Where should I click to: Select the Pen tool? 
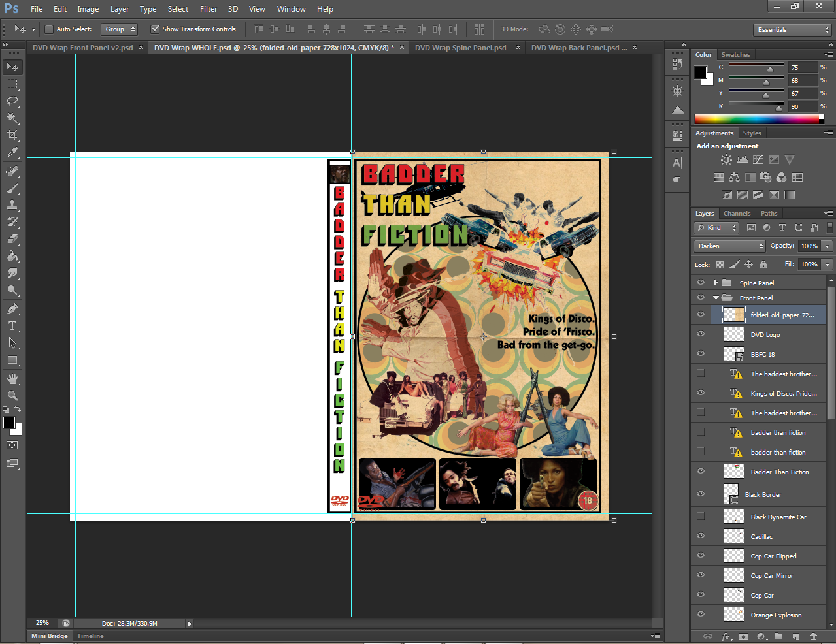click(12, 309)
